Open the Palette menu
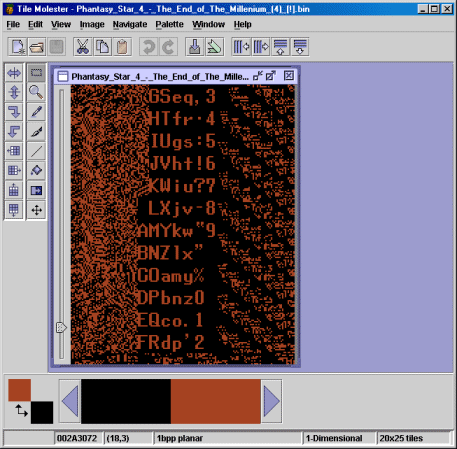Screen dimensions: 457x449 point(169,24)
